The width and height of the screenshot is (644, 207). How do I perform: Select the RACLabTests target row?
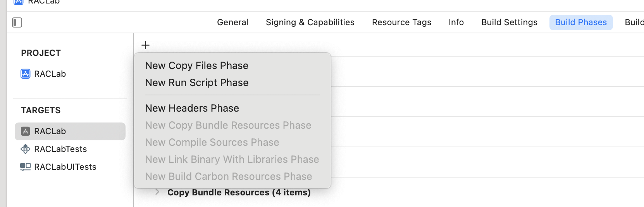(x=60, y=149)
